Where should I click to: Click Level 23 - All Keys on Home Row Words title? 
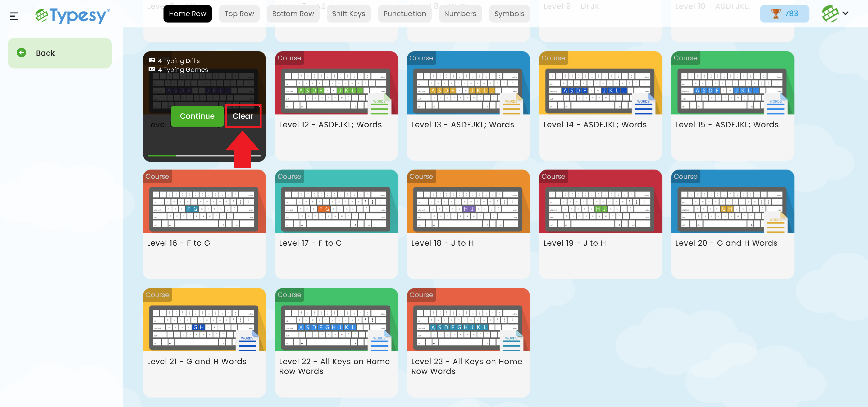point(466,366)
